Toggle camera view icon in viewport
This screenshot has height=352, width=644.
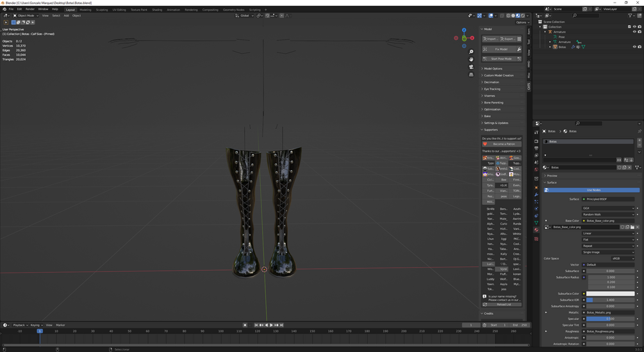point(471,67)
